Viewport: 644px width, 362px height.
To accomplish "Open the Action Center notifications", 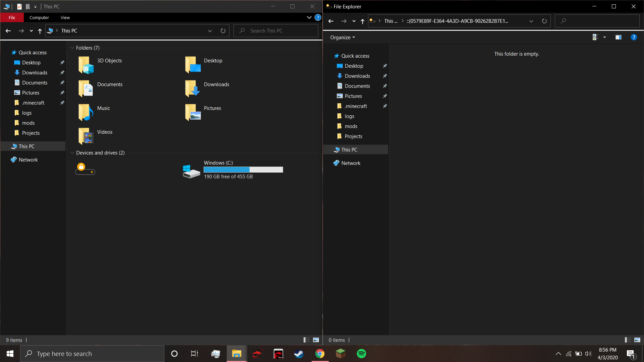I will pyautogui.click(x=631, y=354).
